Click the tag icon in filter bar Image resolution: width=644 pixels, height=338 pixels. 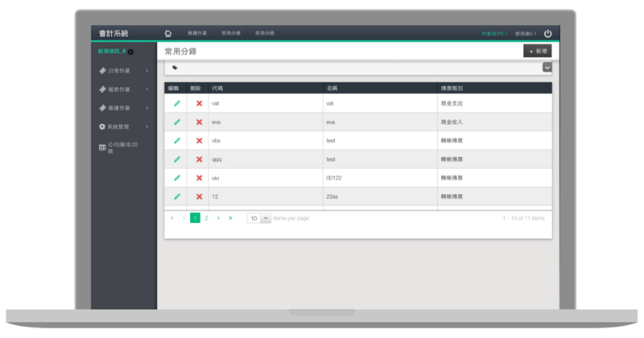pyautogui.click(x=175, y=68)
